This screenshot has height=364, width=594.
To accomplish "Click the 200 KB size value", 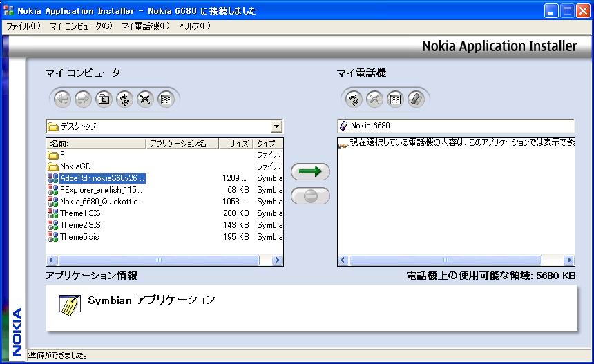I will [236, 213].
